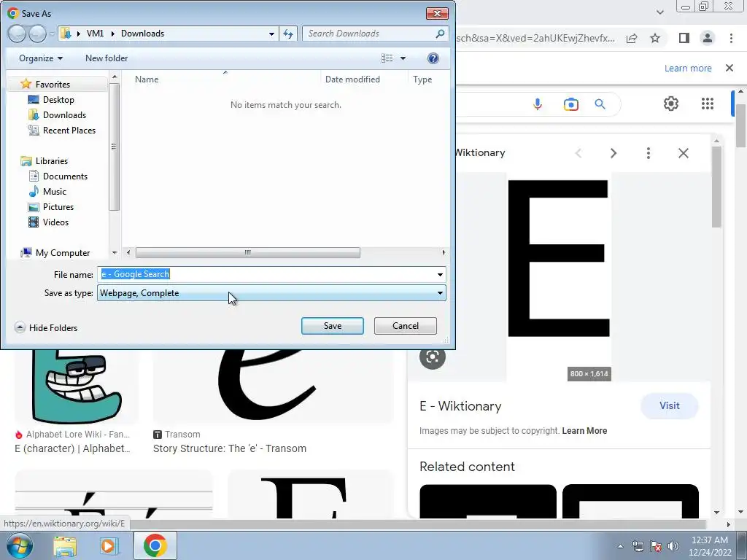Viewport: 747px width, 560px height.
Task: Open Chrome three-dot menu
Action: click(x=731, y=38)
